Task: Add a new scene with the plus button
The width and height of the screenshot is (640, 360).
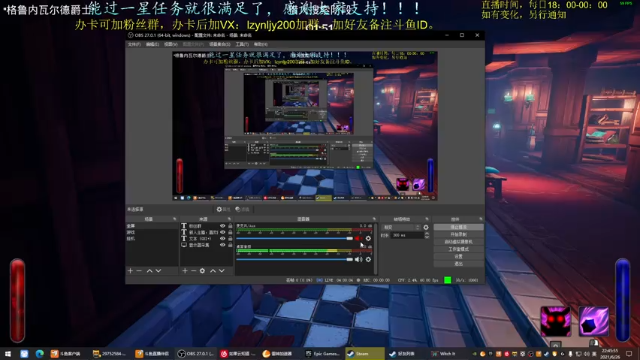Action: [x=130, y=271]
